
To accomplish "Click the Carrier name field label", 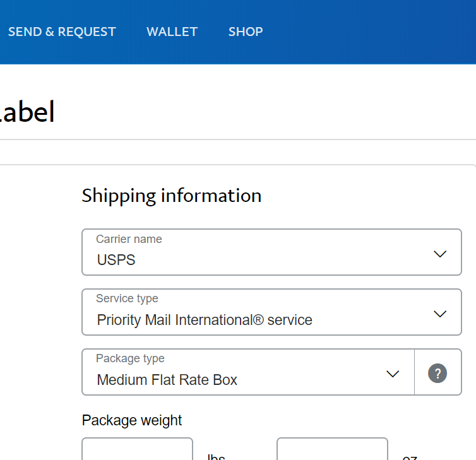I will 129,239.
